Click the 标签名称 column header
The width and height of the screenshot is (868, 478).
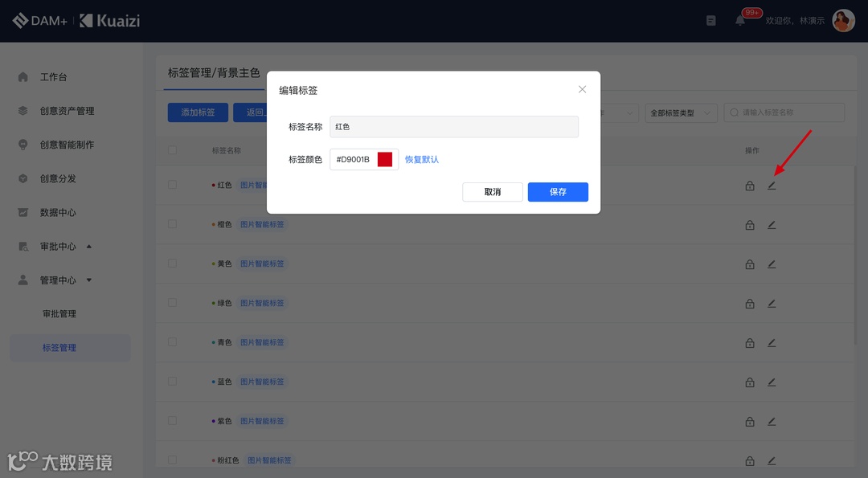[227, 150]
